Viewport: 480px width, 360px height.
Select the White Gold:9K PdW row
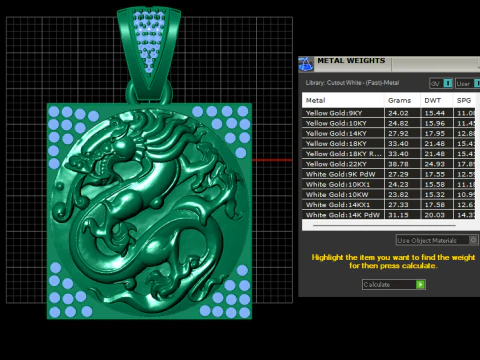[x=389, y=174]
